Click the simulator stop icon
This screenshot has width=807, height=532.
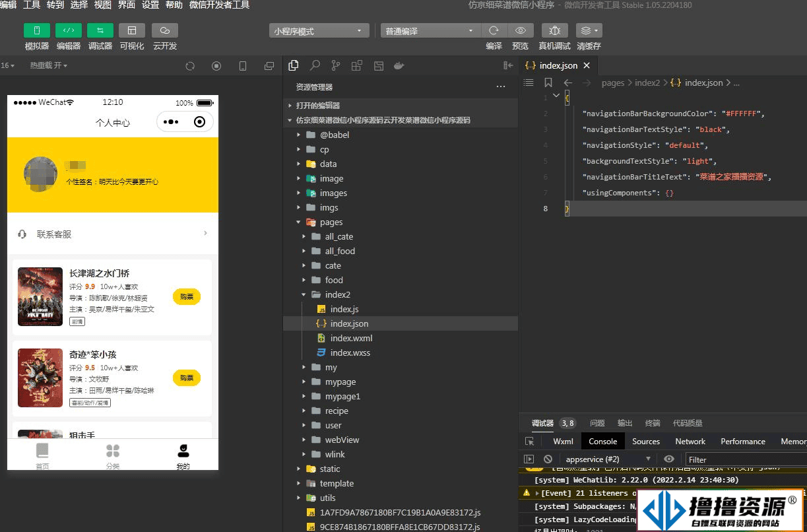[216, 66]
